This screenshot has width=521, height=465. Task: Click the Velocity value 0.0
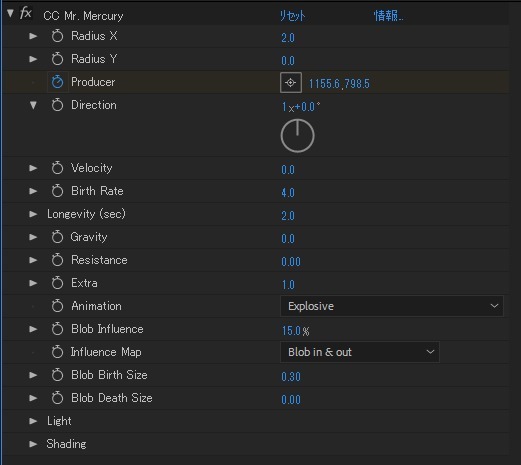(288, 170)
